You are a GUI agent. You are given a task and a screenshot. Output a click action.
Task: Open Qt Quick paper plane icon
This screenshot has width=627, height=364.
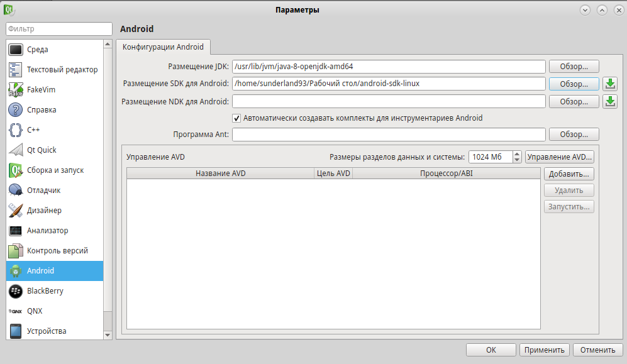[16, 150]
